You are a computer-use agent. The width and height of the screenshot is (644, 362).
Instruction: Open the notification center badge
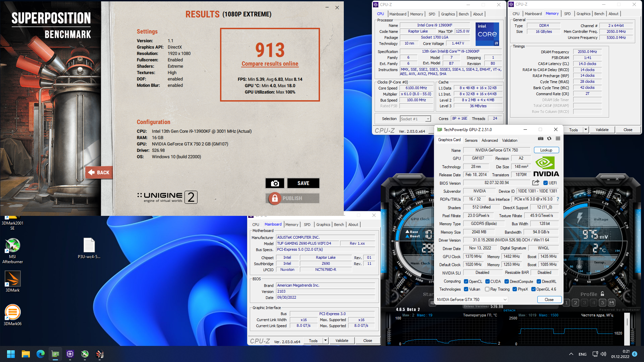[634, 354]
